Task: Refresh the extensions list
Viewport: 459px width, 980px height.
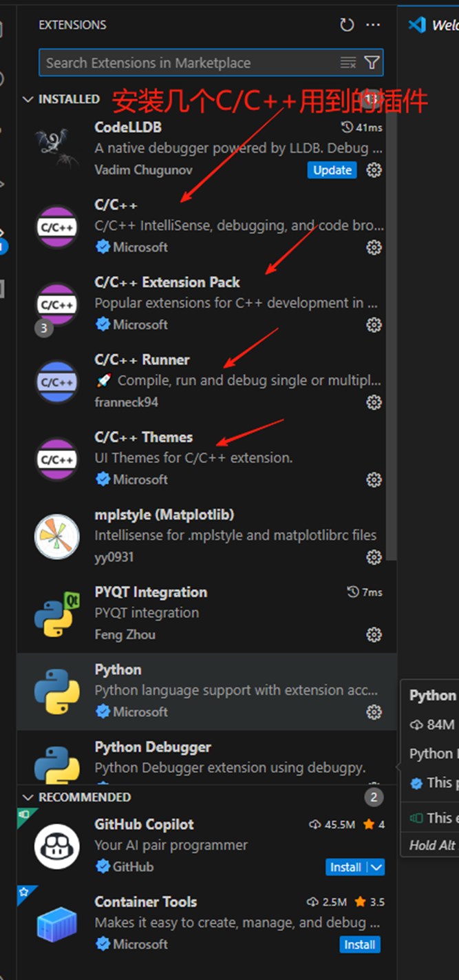Action: [347, 25]
